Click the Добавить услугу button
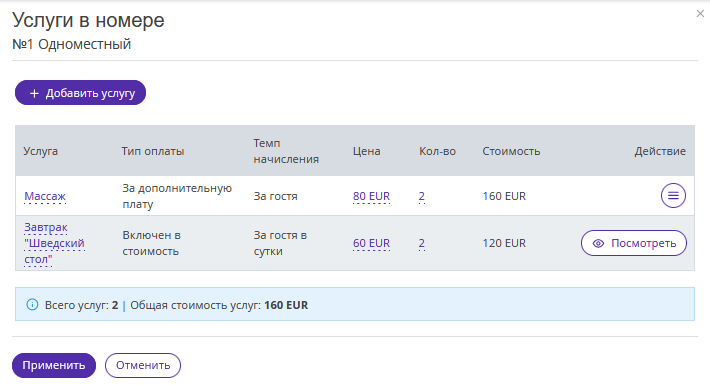The image size is (710, 385). (81, 93)
